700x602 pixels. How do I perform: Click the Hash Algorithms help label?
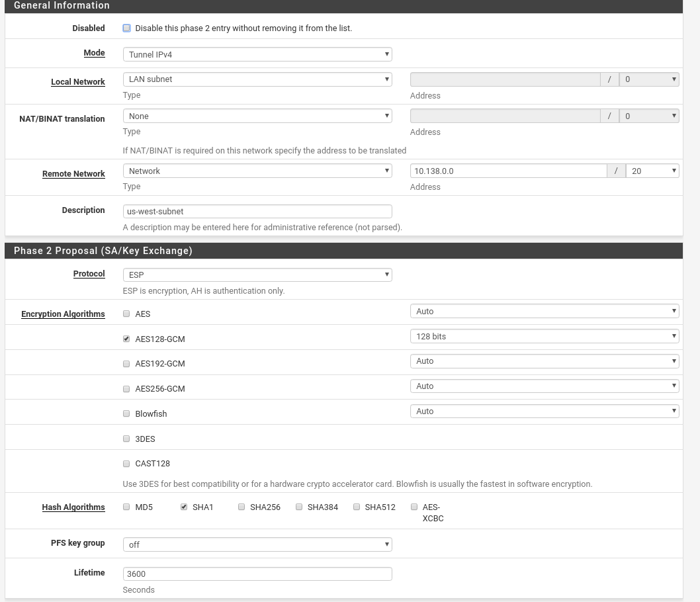[x=73, y=507]
